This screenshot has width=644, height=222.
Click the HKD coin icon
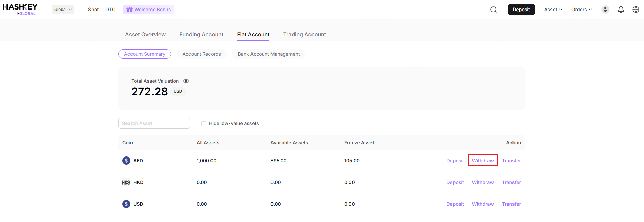126,182
